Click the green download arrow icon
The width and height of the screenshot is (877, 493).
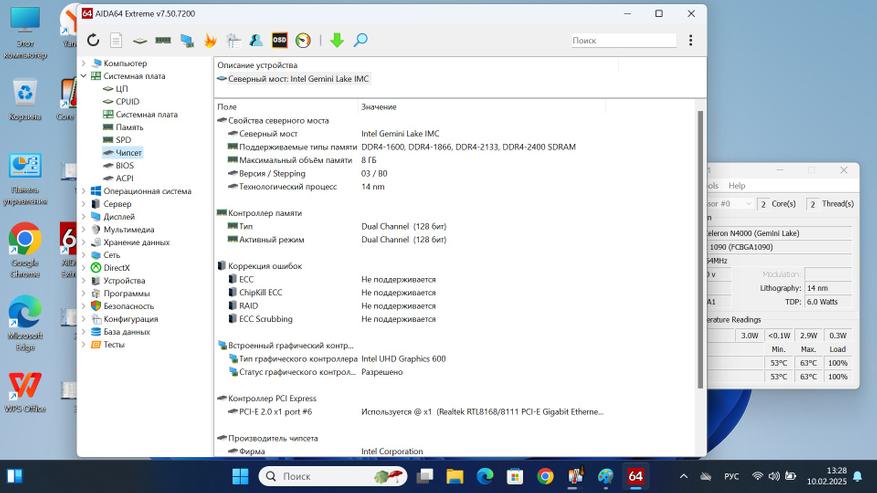(x=337, y=40)
